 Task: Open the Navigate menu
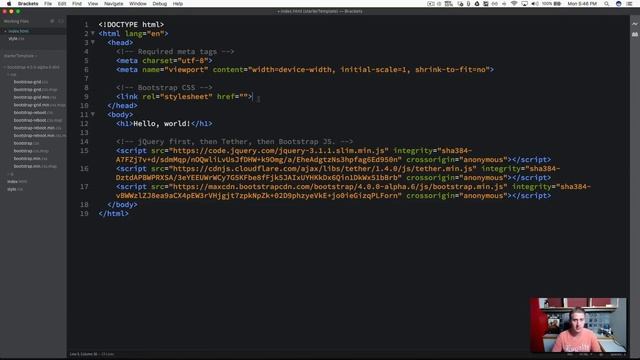pos(113,4)
